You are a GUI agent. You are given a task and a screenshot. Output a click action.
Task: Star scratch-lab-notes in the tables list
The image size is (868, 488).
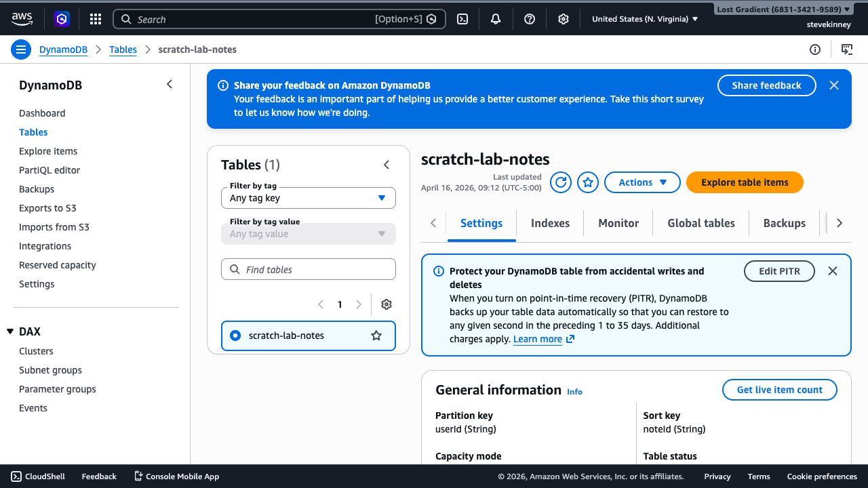click(x=376, y=335)
